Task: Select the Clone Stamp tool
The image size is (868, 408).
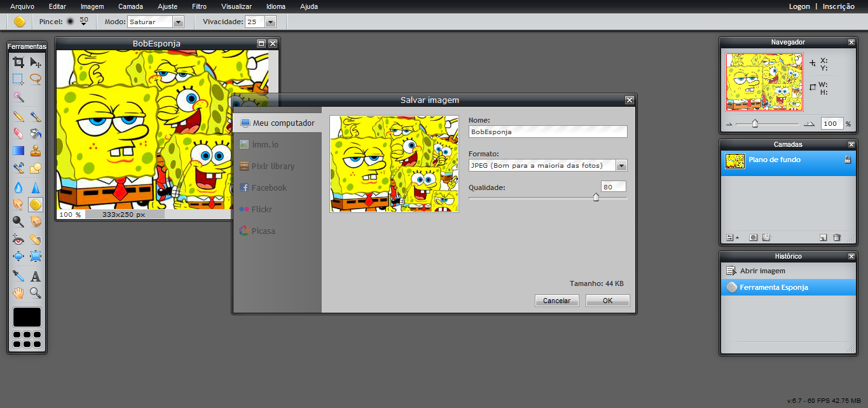Action: pos(36,151)
